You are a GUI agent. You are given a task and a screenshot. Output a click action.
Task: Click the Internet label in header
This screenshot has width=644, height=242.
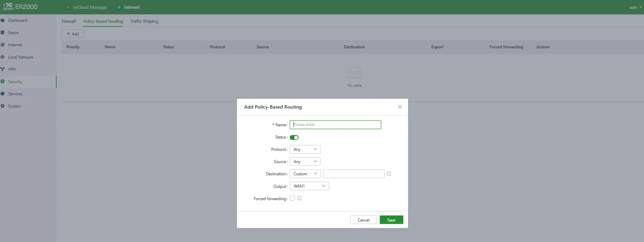(132, 7)
